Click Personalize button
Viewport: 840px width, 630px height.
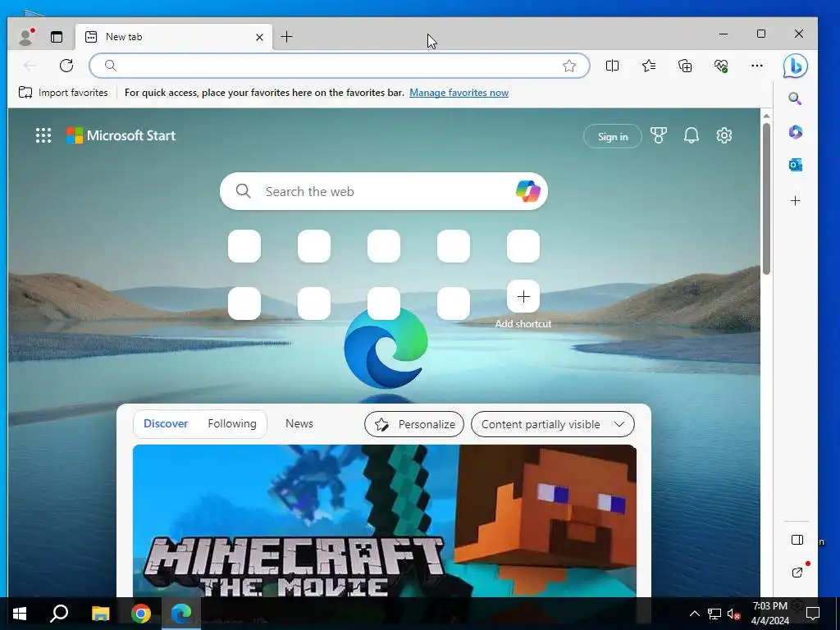[x=414, y=424]
